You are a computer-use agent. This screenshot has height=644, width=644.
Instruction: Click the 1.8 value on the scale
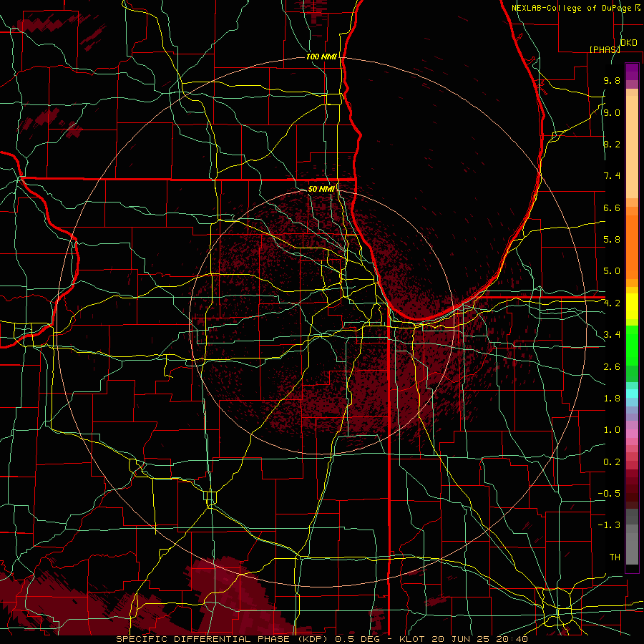[612, 399]
